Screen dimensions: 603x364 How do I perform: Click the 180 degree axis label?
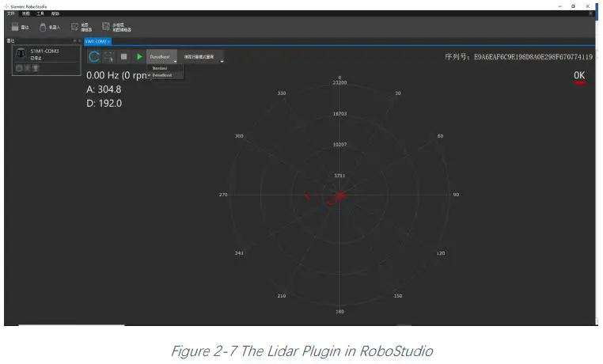pyautogui.click(x=339, y=311)
